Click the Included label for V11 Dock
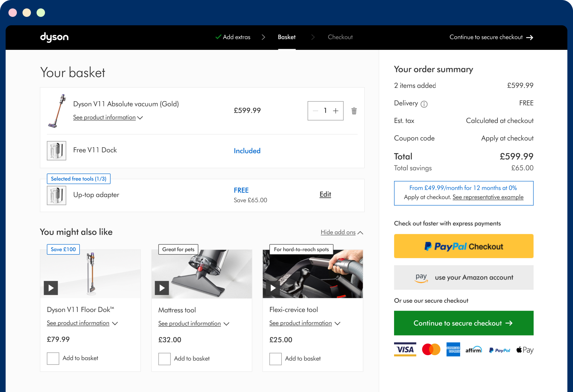Image resolution: width=573 pixels, height=392 pixels. (x=247, y=151)
